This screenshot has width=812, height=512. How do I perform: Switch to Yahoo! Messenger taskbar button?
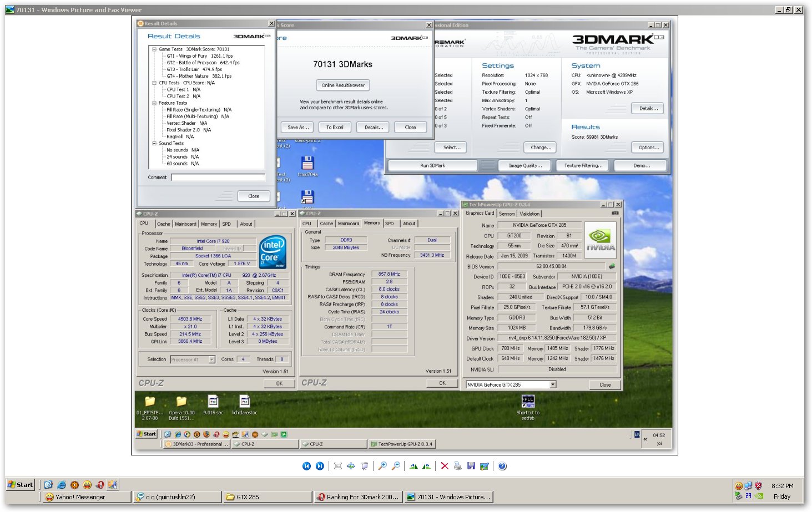tap(87, 497)
